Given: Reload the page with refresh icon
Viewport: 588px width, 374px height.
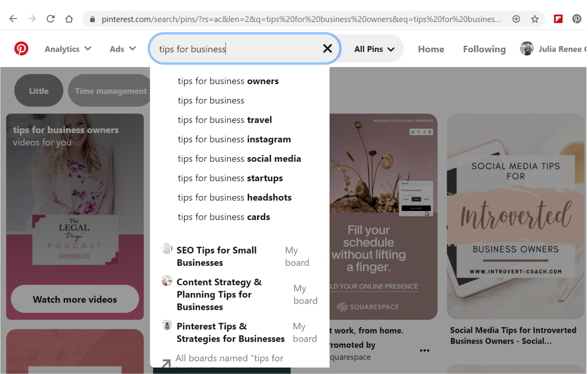Looking at the screenshot, I should point(51,19).
